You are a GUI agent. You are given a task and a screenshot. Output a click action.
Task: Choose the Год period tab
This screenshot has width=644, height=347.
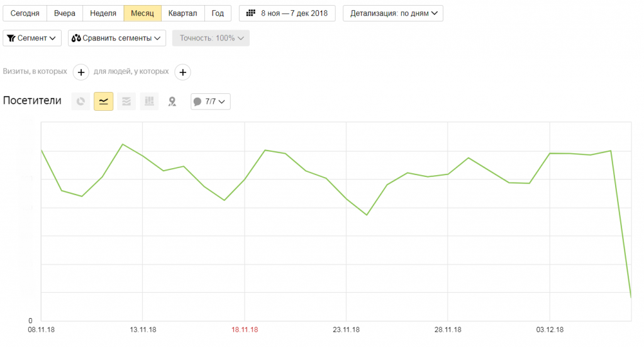(218, 13)
